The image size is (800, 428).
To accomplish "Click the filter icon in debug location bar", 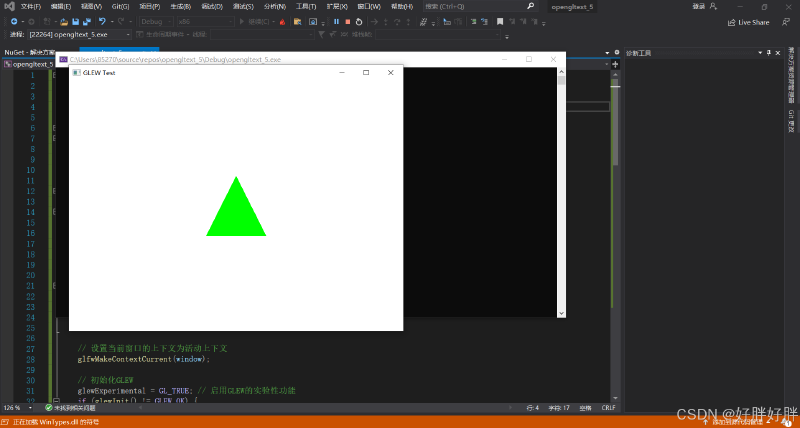I will pyautogui.click(x=321, y=35).
